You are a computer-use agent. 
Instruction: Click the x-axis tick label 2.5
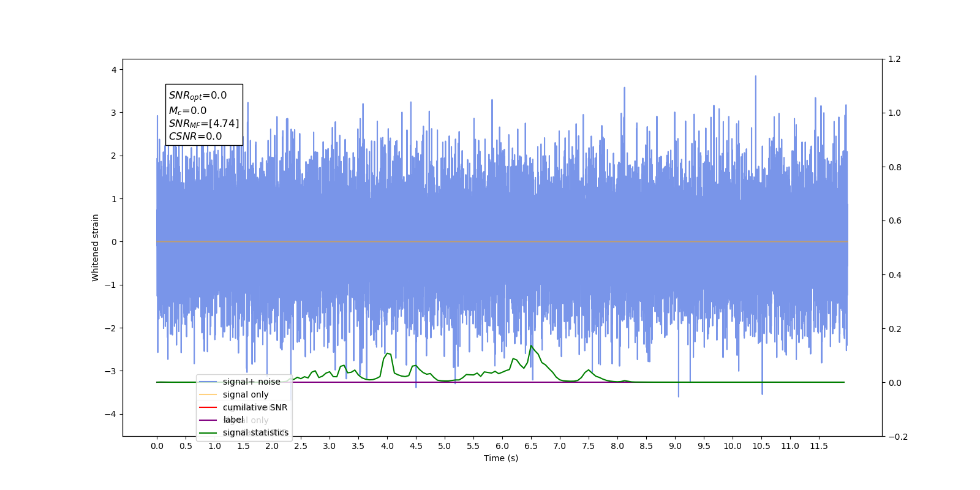pyautogui.click(x=301, y=446)
